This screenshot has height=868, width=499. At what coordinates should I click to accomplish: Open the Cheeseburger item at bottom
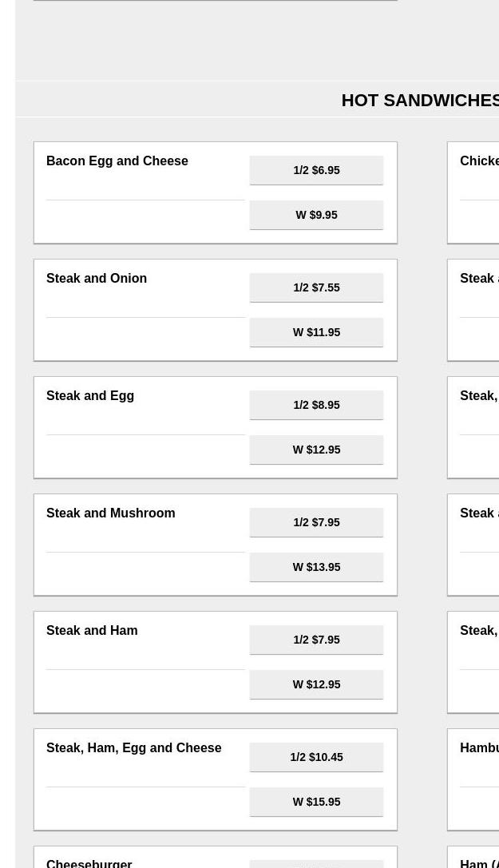pyautogui.click(x=89, y=863)
